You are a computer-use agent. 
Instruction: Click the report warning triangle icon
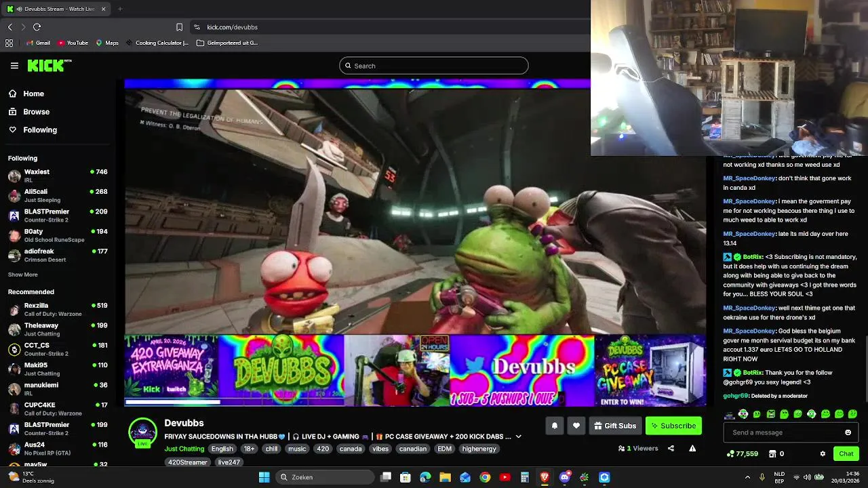[692, 448]
